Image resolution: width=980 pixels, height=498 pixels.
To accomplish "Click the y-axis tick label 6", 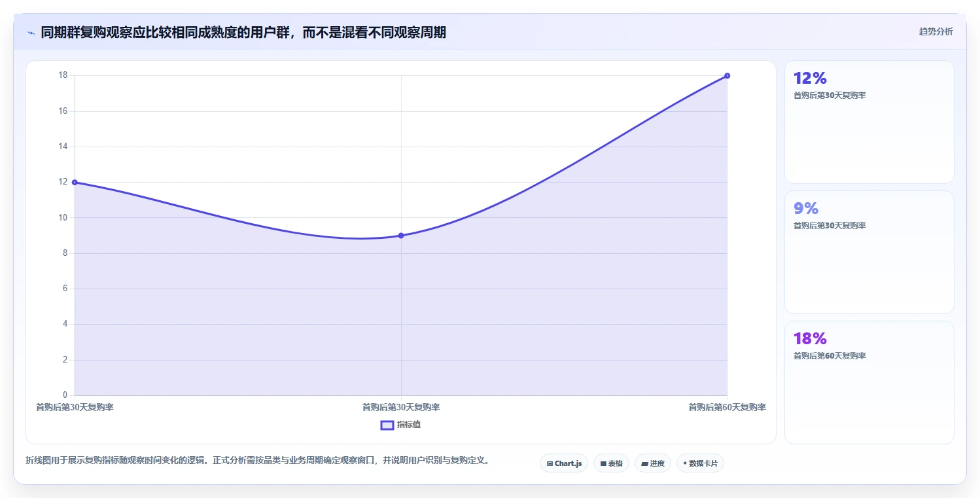I will [65, 289].
